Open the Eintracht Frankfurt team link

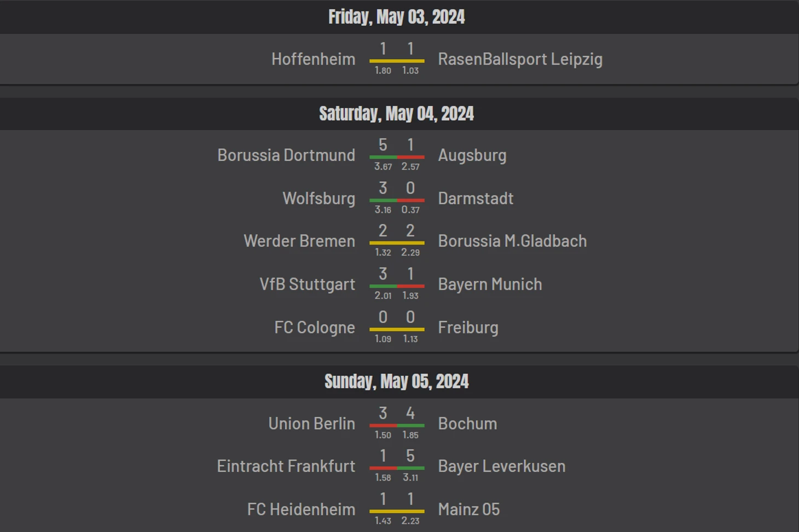pos(286,466)
